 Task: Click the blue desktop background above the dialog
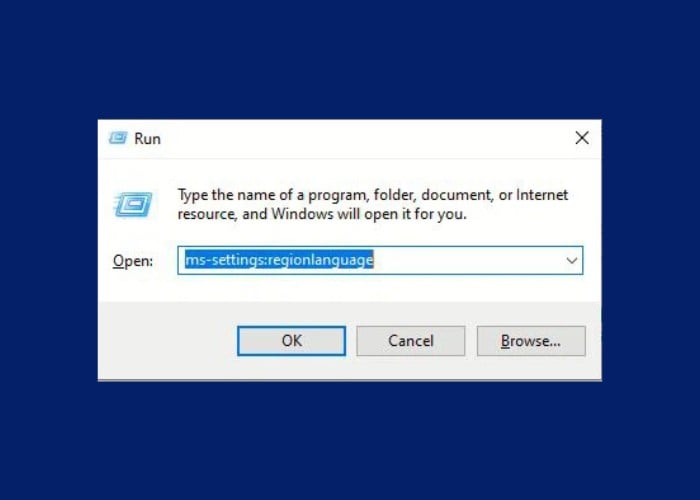tap(350, 58)
